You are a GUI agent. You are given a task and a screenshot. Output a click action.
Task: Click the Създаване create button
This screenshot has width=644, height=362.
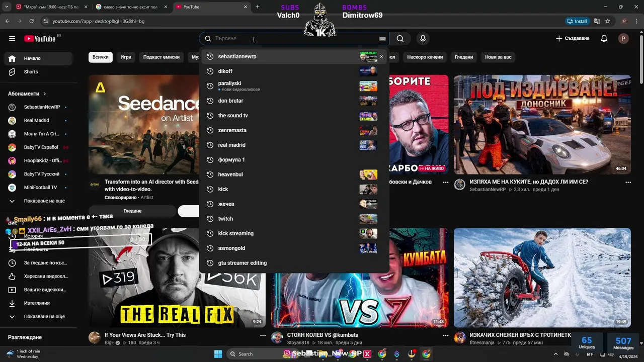click(x=573, y=39)
